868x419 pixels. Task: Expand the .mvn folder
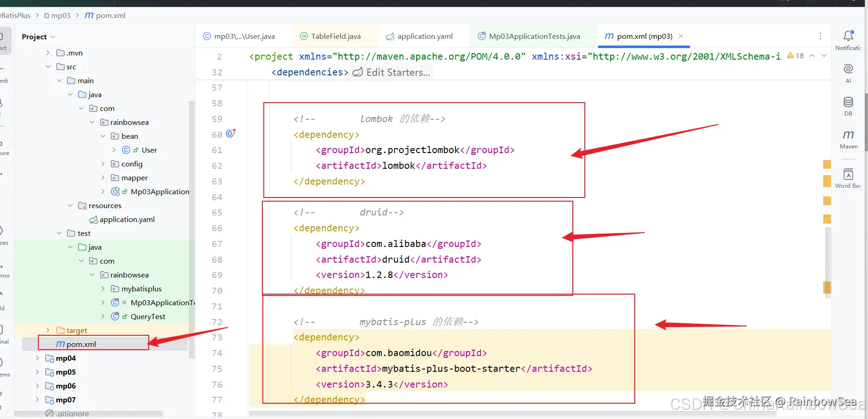[48, 53]
